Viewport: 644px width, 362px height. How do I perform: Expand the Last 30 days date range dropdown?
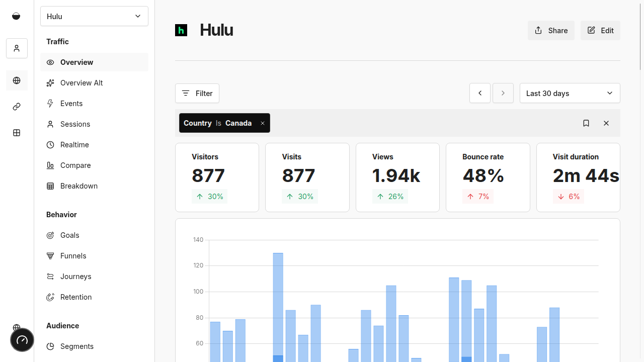point(570,93)
